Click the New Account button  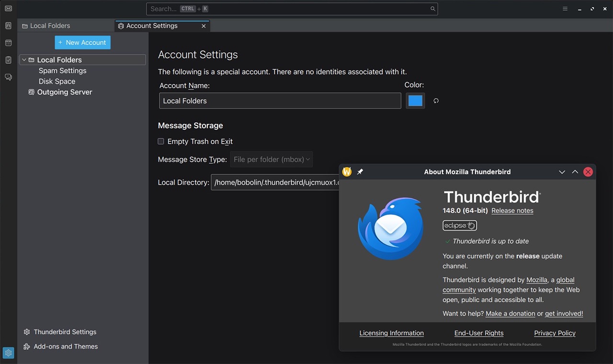(x=82, y=42)
